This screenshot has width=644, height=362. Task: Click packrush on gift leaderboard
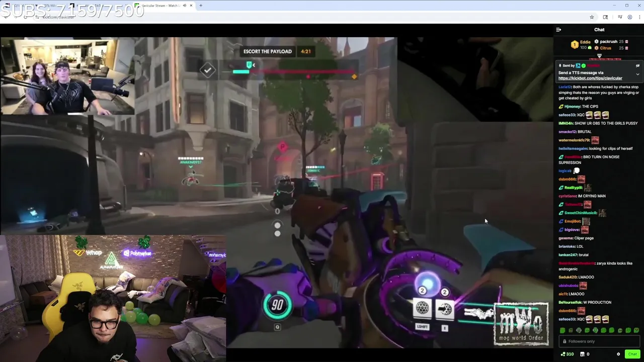[608, 42]
